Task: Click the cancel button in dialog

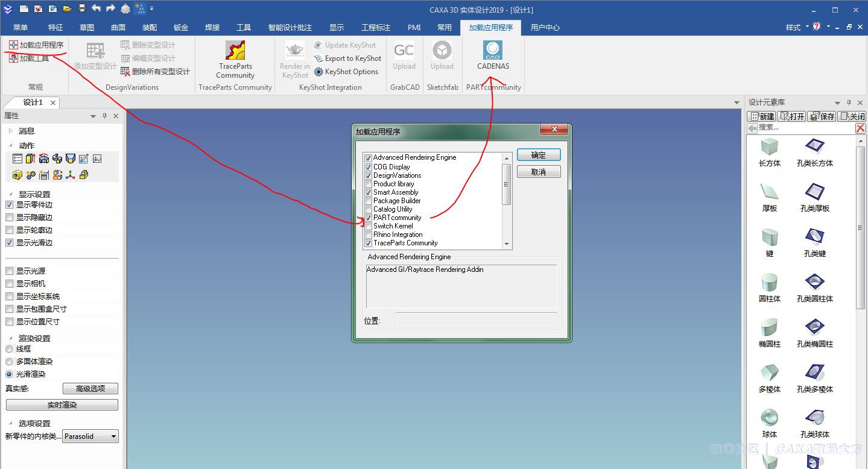Action: click(538, 172)
